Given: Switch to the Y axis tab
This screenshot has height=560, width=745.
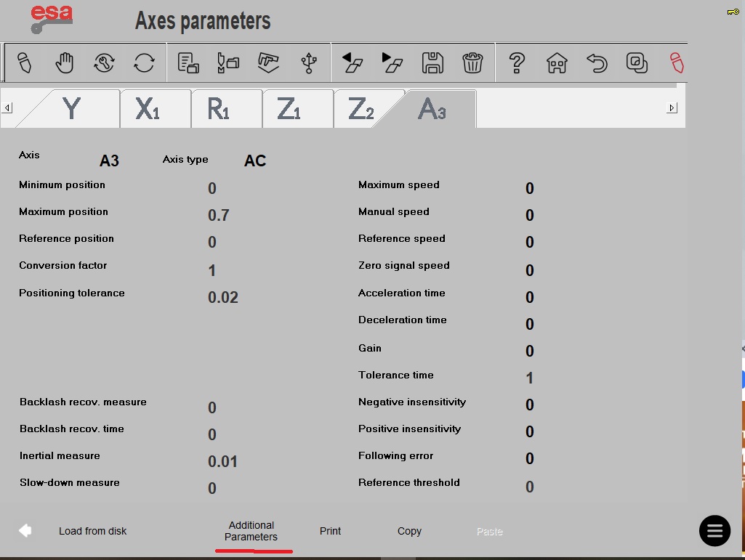Looking at the screenshot, I should coord(71,109).
